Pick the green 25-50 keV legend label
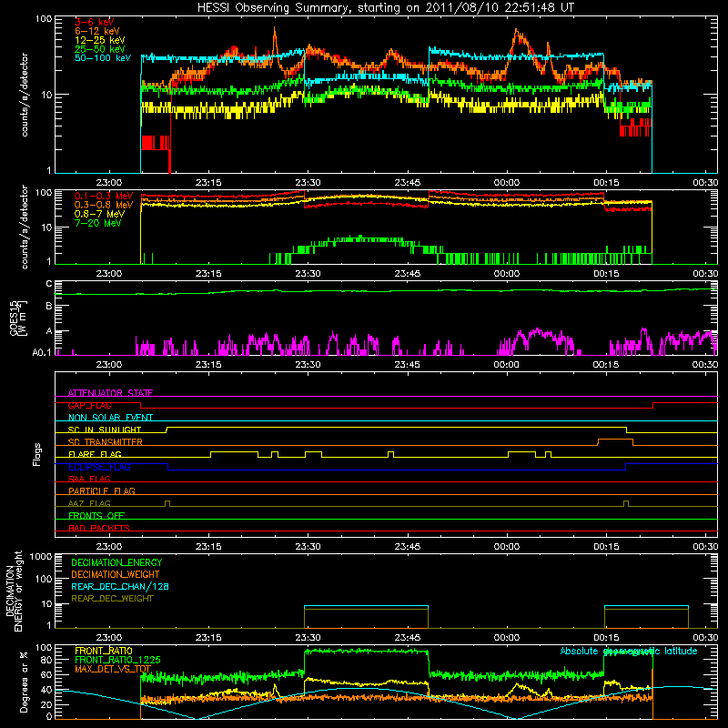Image resolution: width=728 pixels, height=728 pixels. click(x=100, y=49)
